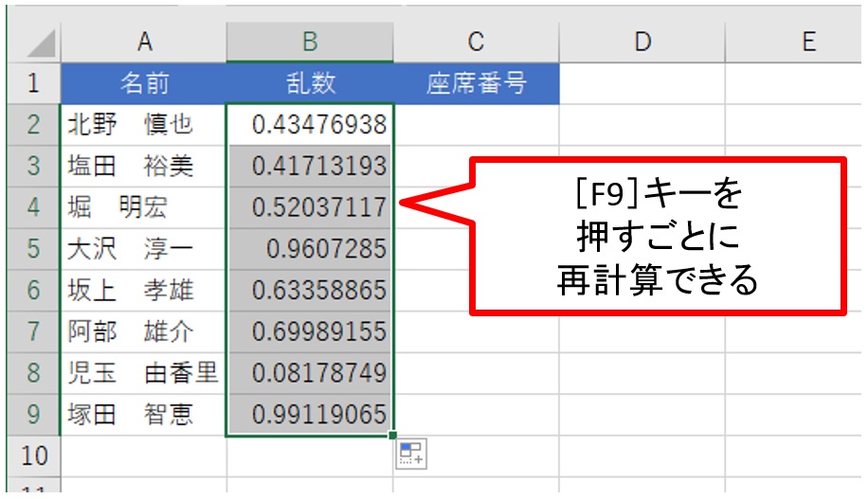The width and height of the screenshot is (868, 499).
Task: Select row 4 header
Action: (33, 207)
